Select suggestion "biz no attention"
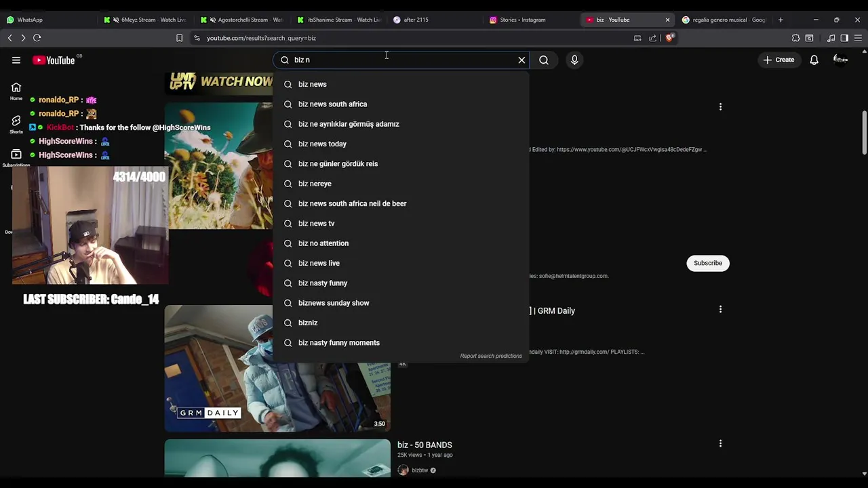The image size is (868, 488). point(401,243)
